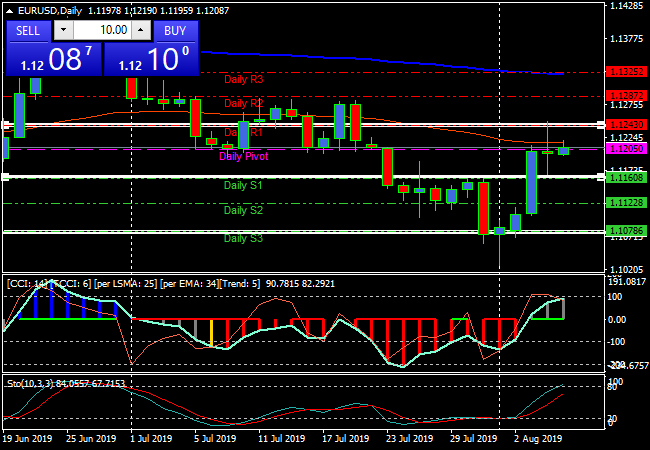Image resolution: width=650 pixels, height=450 pixels.
Task: Click the Daily R3 label
Action: coord(244,79)
